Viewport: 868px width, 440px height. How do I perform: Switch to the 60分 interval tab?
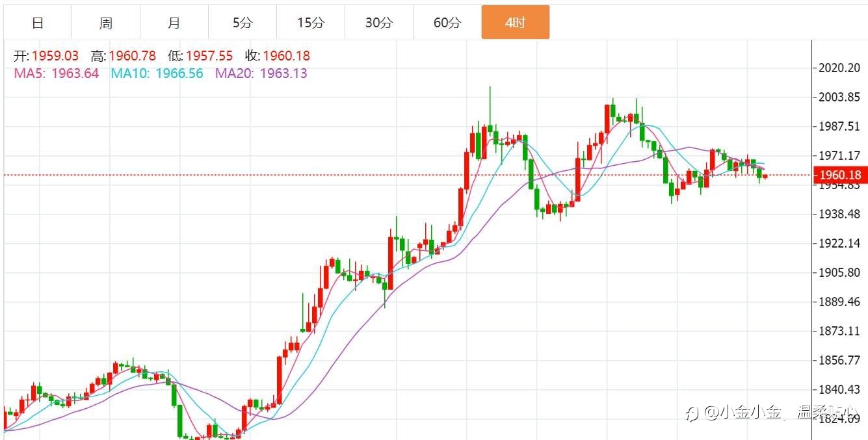pos(447,23)
